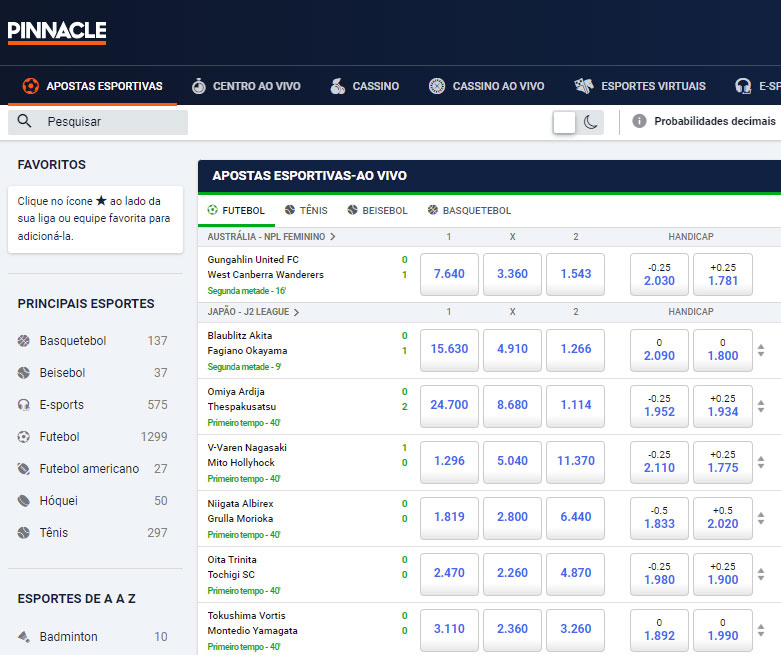Open Hóquei sidebar link

pyautogui.click(x=92, y=501)
